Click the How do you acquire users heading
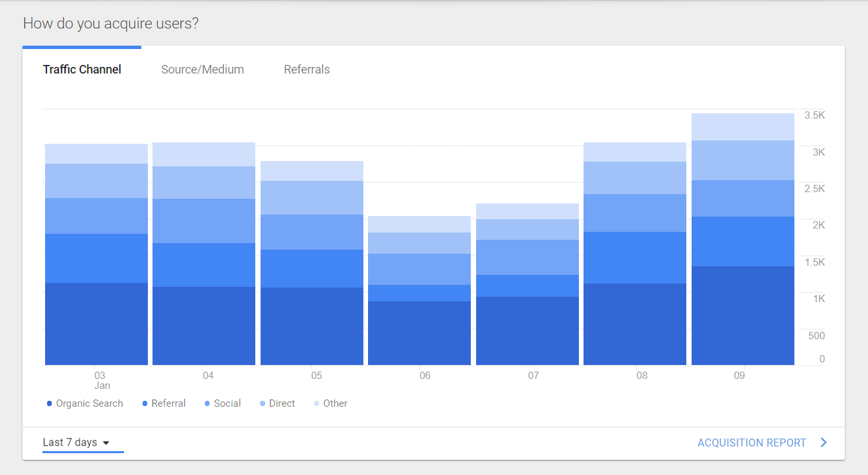 [111, 24]
